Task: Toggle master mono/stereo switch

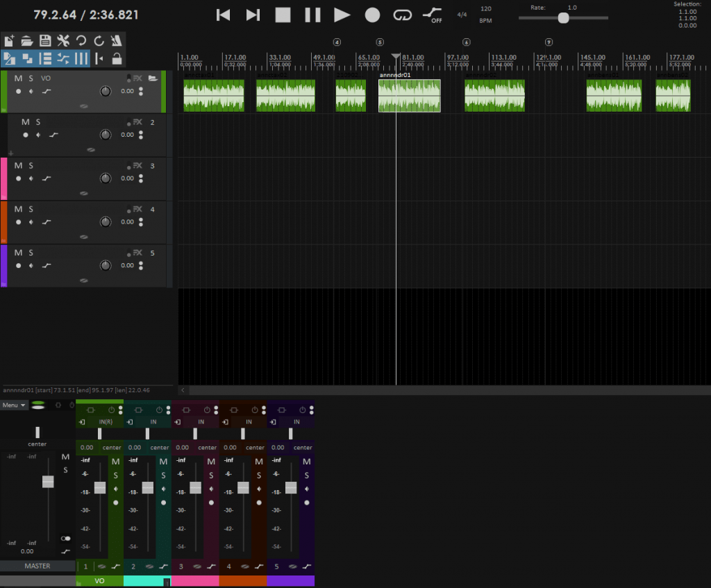Action: [x=66, y=538]
